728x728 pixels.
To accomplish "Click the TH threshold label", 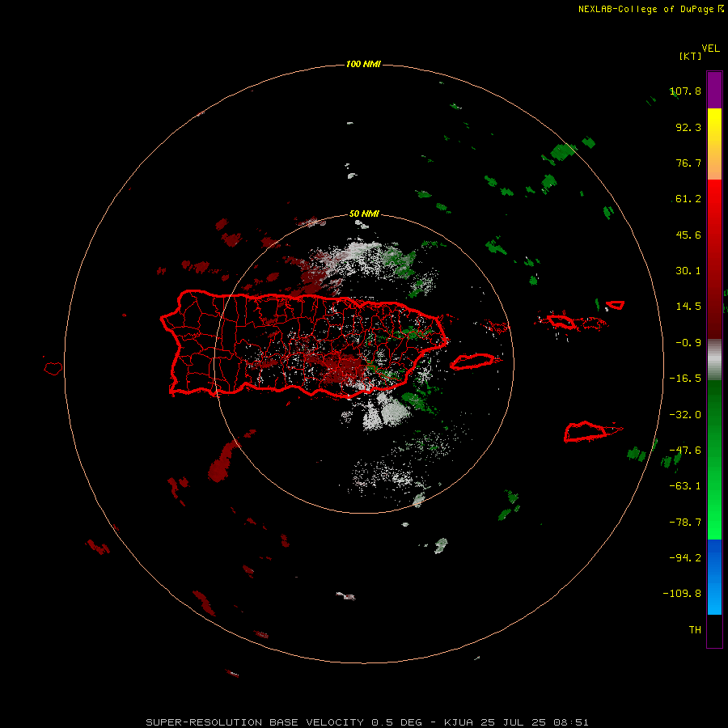I will (695, 630).
